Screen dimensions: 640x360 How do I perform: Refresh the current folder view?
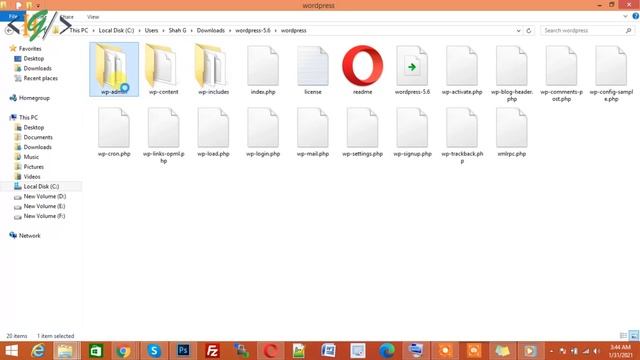(529, 31)
